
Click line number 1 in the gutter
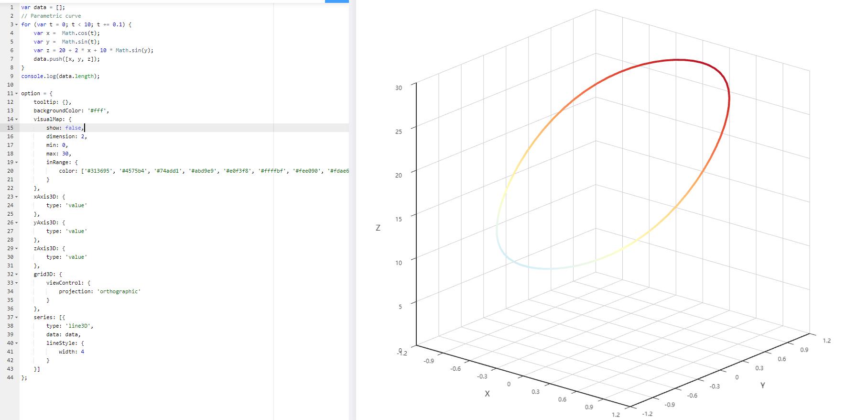(11, 7)
